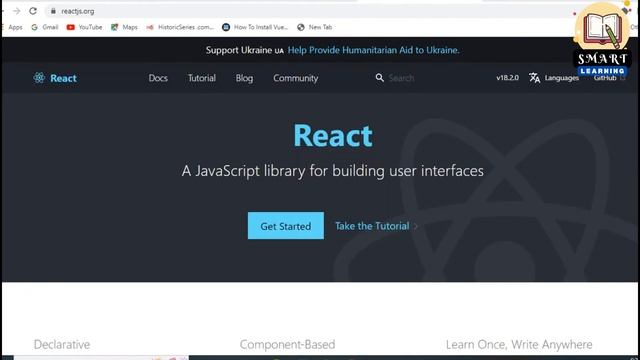Open the Docs menu item
The width and height of the screenshot is (640, 360).
point(158,78)
